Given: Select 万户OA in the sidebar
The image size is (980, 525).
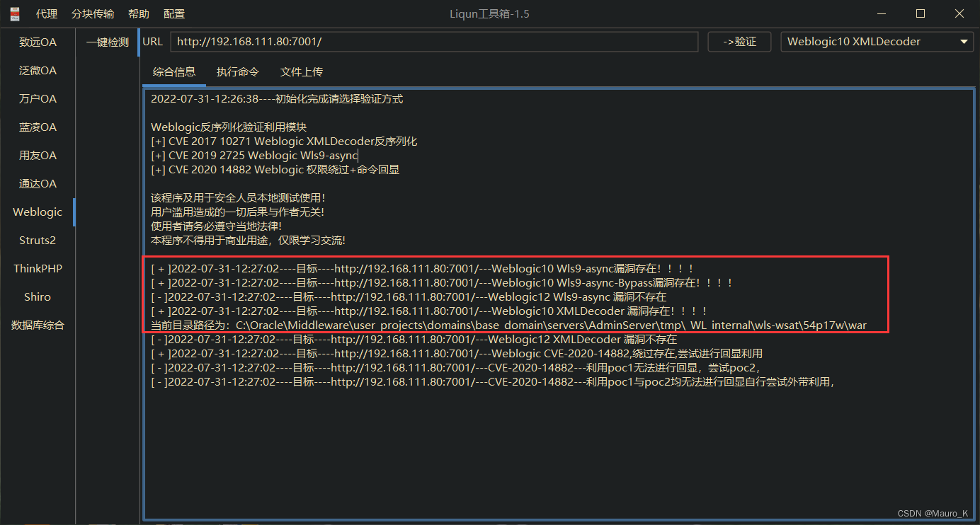Looking at the screenshot, I should tap(38, 99).
